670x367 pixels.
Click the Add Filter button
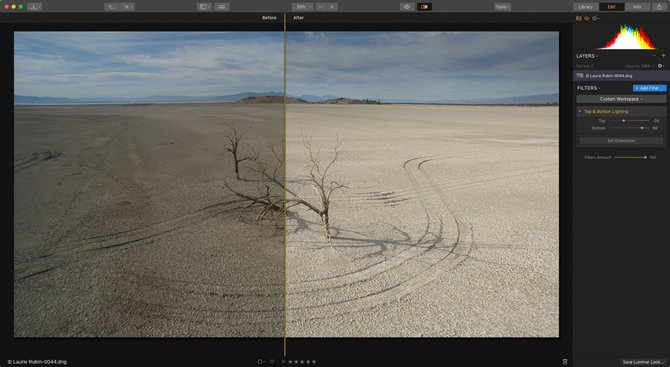pyautogui.click(x=649, y=88)
